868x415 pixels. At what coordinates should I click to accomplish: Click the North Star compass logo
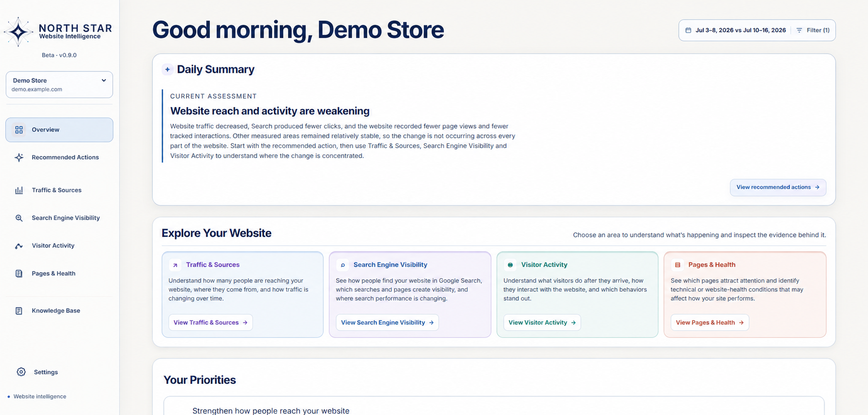19,32
